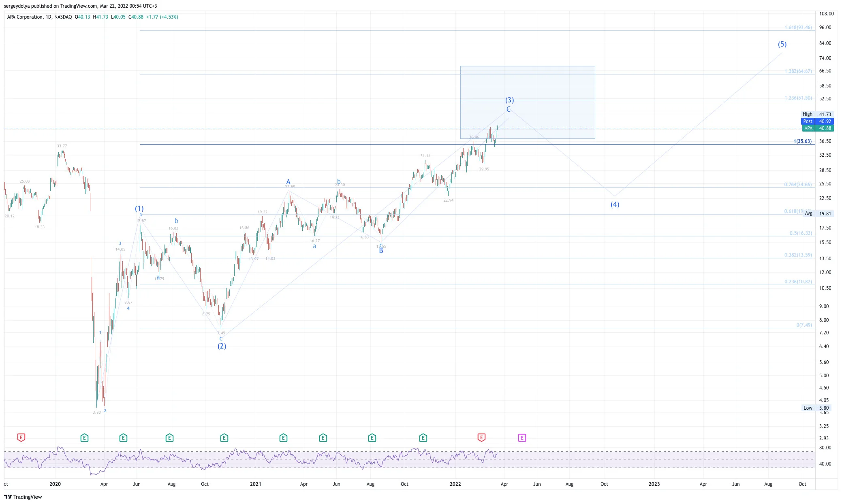842x504 pixels.
Task: Select the 40.00 level on the RSI scale
Action: point(825,464)
